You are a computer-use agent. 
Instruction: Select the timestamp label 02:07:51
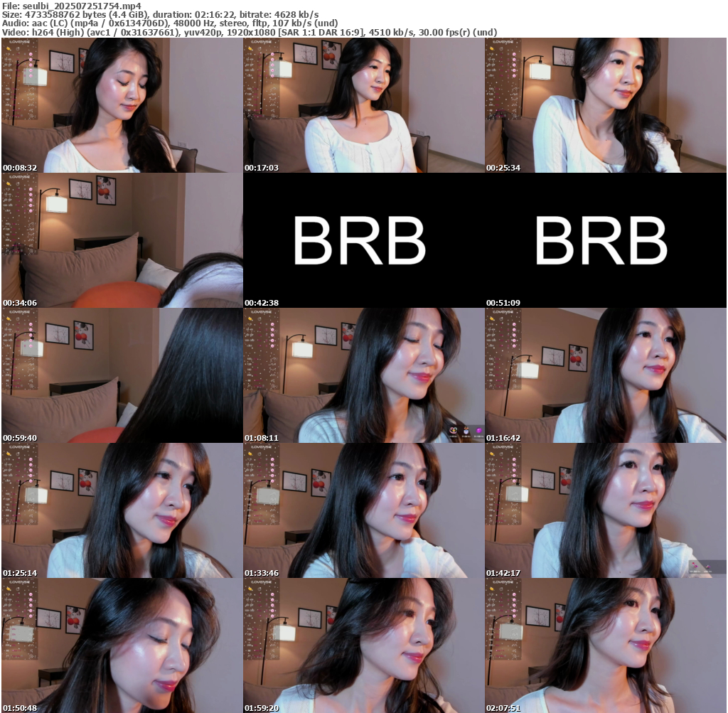pyautogui.click(x=503, y=708)
